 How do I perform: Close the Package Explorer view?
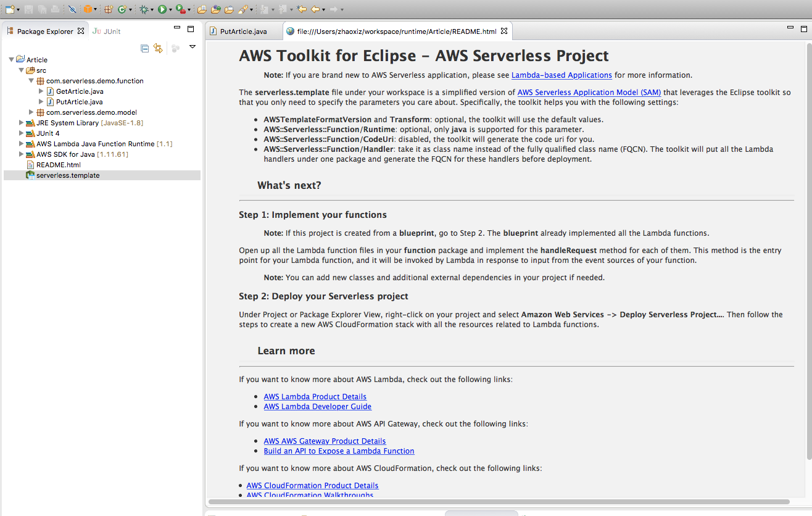tap(81, 31)
